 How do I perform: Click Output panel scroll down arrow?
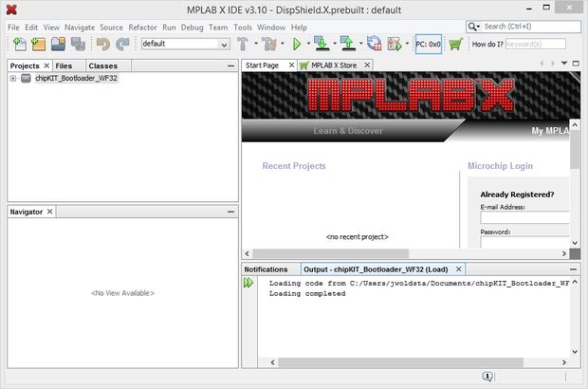575,352
